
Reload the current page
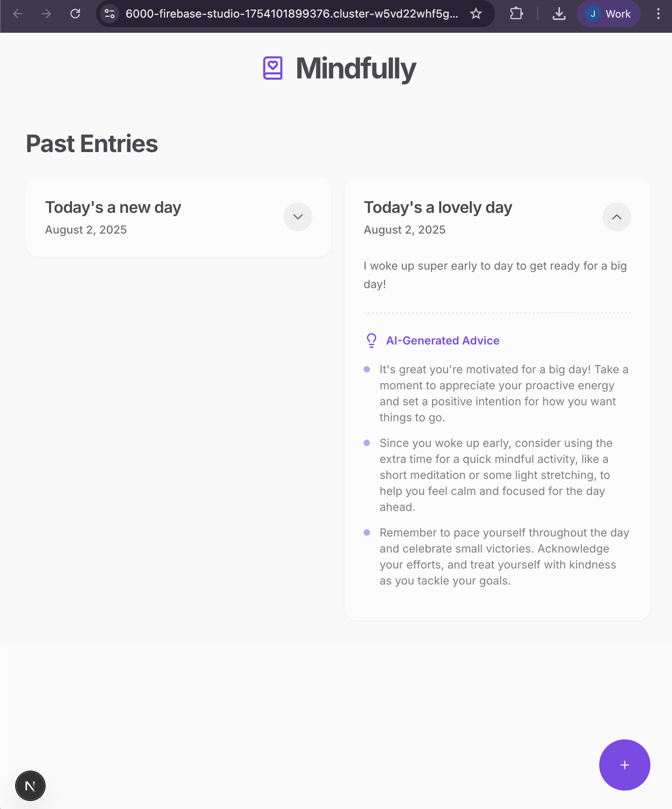[x=75, y=14]
